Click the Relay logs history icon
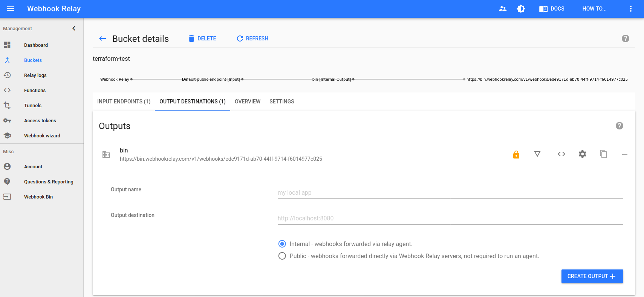This screenshot has width=644, height=297. [7, 75]
